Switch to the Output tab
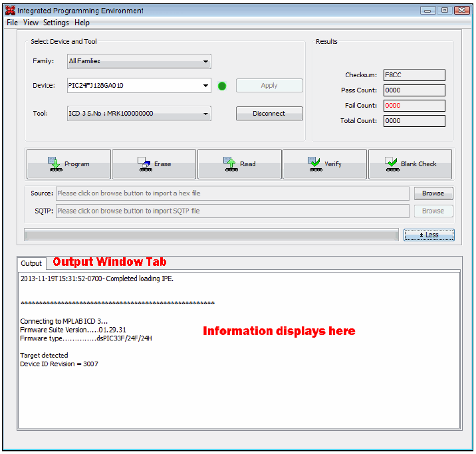Viewport: 476px width, 454px height. click(x=31, y=264)
